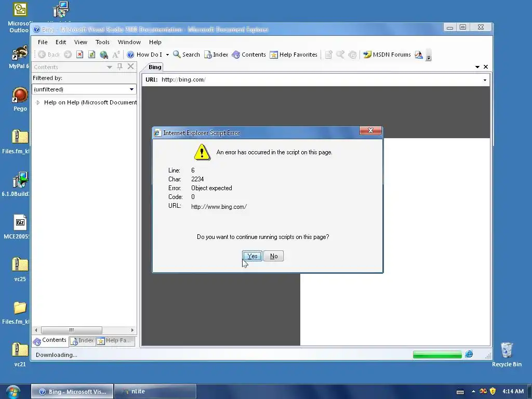Select the Bing document tab
The image size is (532, 399).
click(155, 67)
